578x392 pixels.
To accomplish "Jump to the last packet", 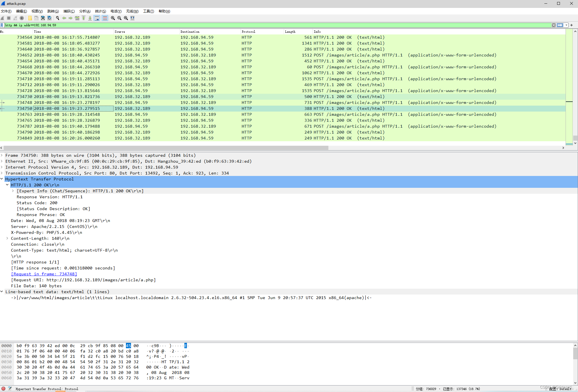I will coord(90,18).
